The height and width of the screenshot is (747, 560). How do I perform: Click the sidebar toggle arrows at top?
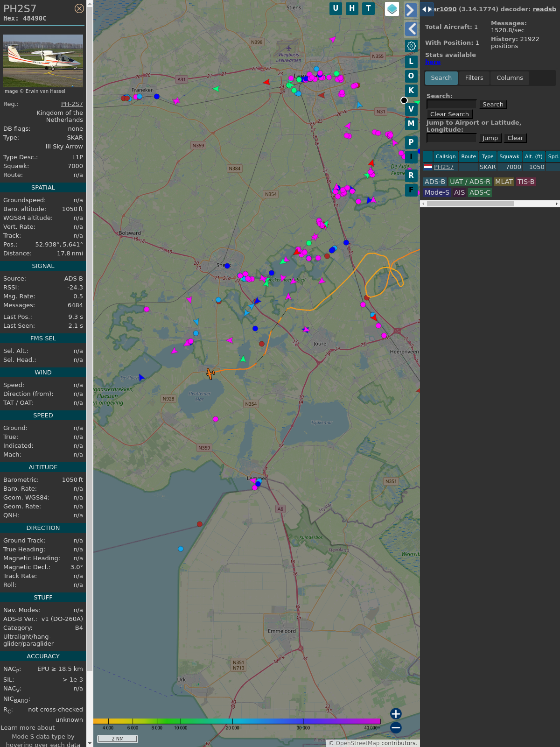coord(427,9)
